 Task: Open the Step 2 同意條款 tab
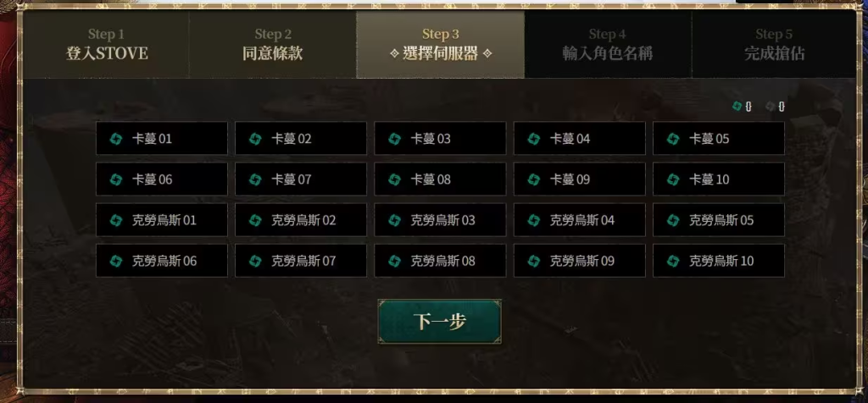click(273, 44)
